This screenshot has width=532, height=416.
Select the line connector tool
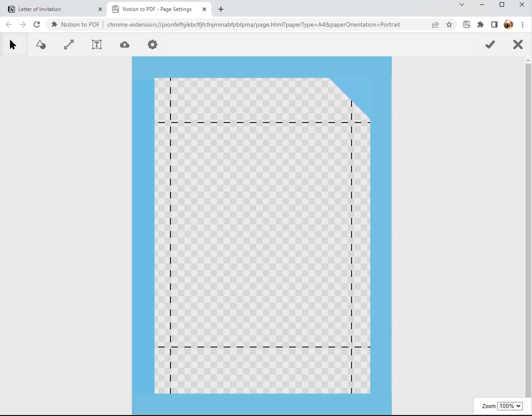(x=69, y=44)
